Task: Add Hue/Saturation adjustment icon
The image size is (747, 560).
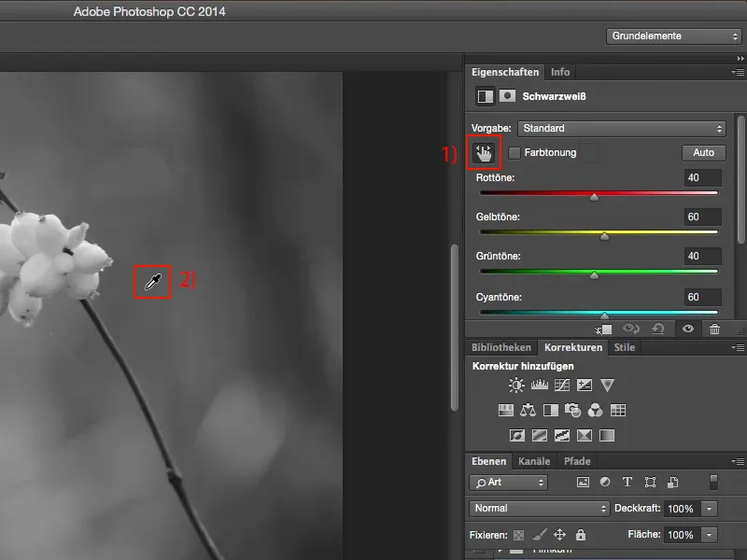Action: pos(505,410)
